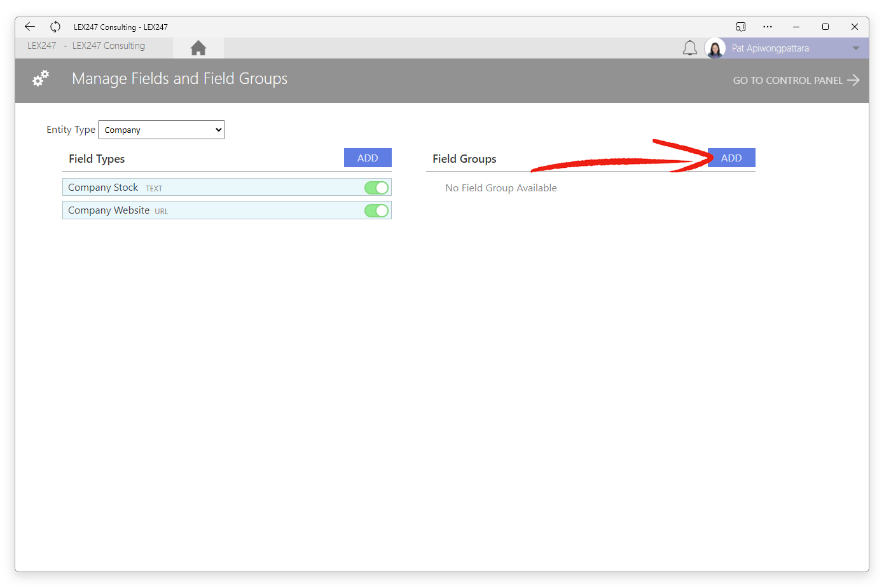Click ADD button for Field Groups

731,158
